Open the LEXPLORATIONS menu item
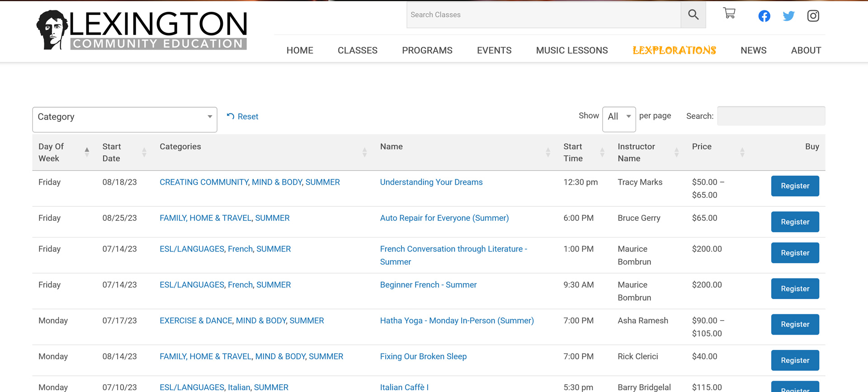 pos(674,50)
